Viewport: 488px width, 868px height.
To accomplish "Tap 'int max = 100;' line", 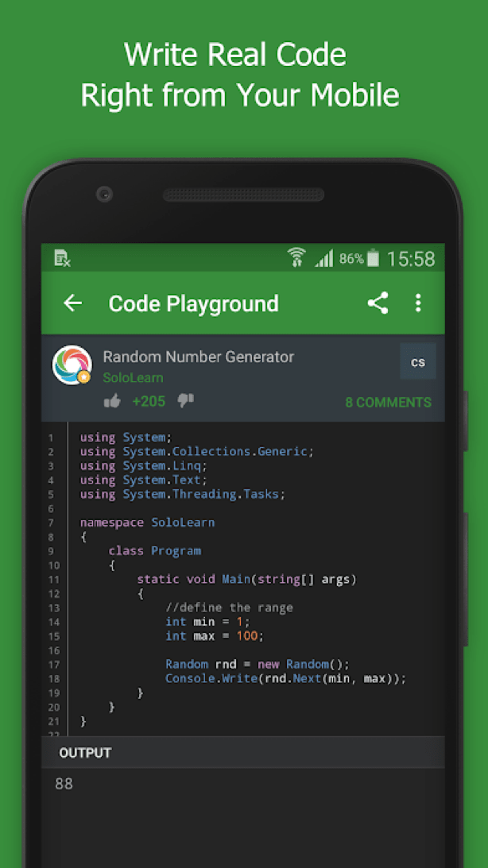I will point(215,636).
